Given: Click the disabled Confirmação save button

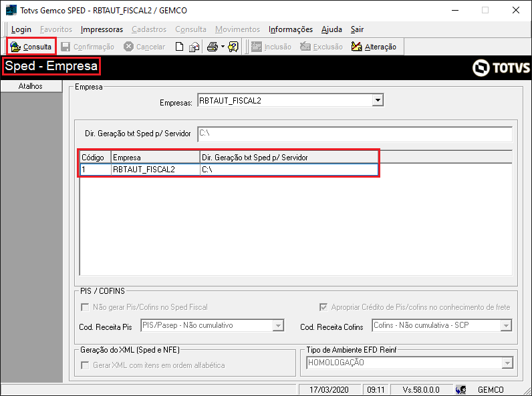Looking at the screenshot, I should 88,47.
